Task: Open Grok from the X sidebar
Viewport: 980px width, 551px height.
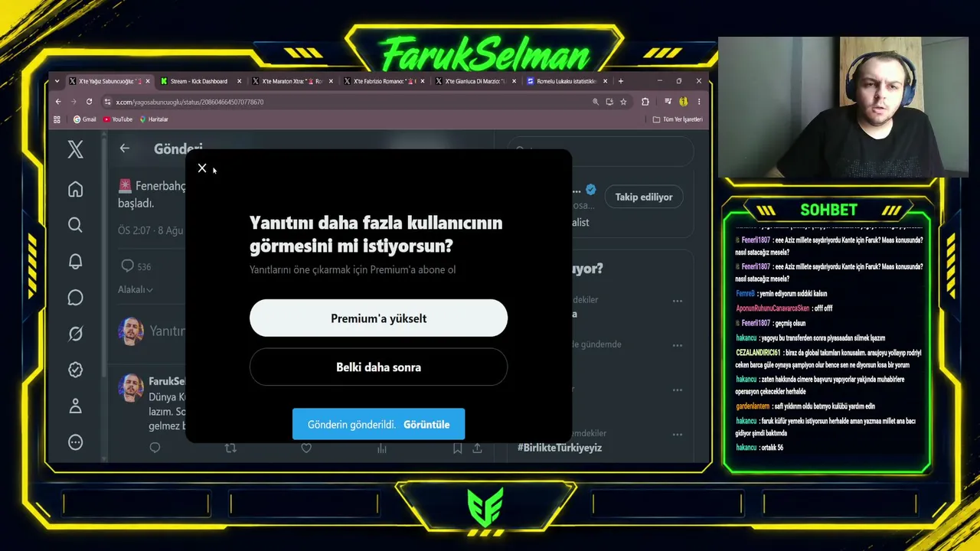Action: coord(75,334)
